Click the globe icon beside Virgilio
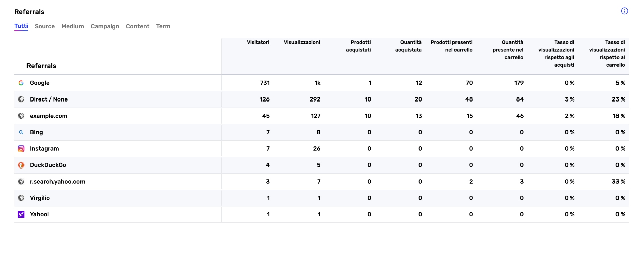The image size is (644, 268). click(x=21, y=198)
